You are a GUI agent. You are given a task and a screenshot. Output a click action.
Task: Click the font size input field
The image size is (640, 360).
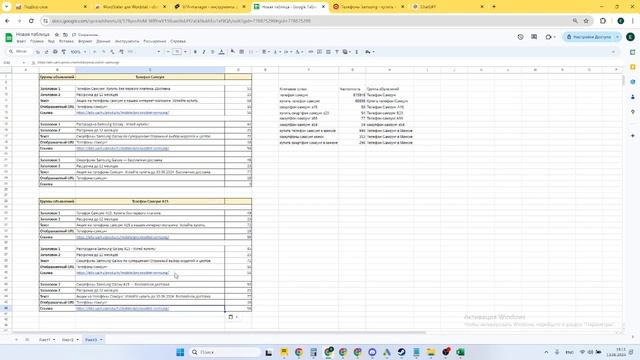click(x=177, y=52)
